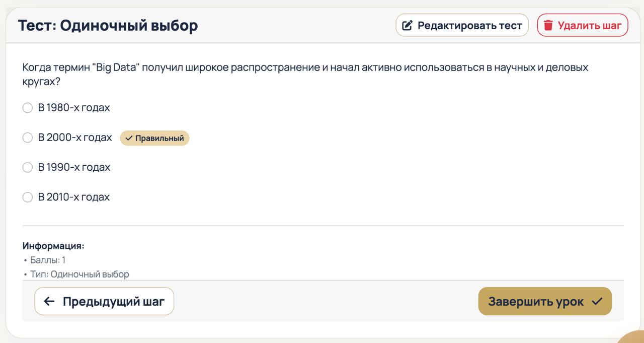Finish the lesson with «Завершить урок»
This screenshot has width=644, height=343.
click(x=545, y=301)
